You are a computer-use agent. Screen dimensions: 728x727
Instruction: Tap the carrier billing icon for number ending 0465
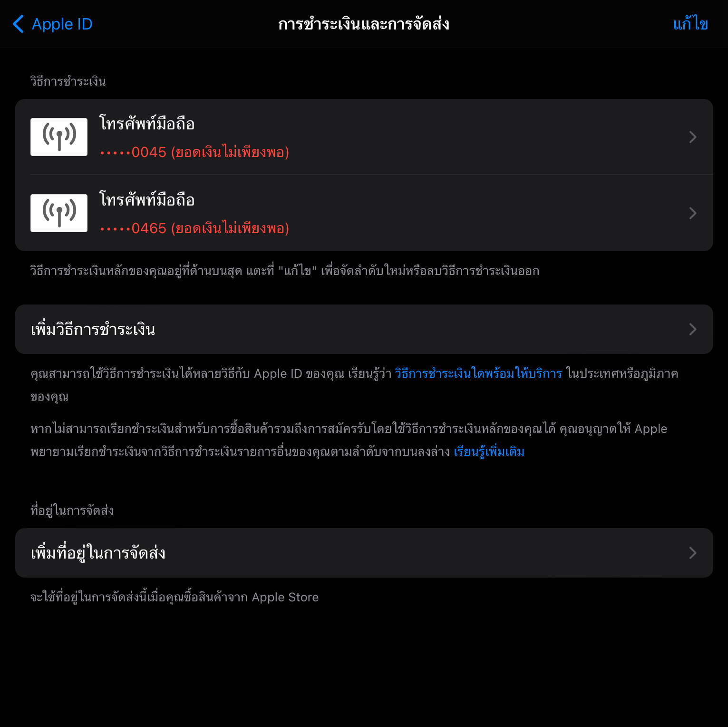(x=59, y=213)
